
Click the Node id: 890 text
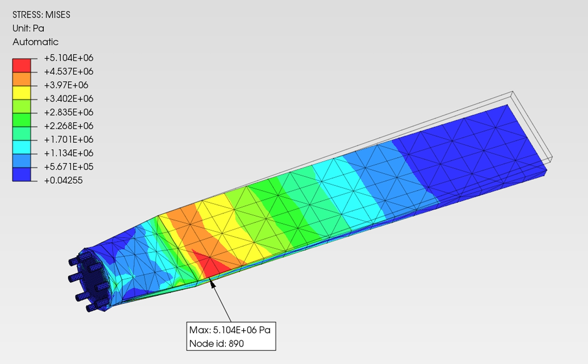(216, 344)
